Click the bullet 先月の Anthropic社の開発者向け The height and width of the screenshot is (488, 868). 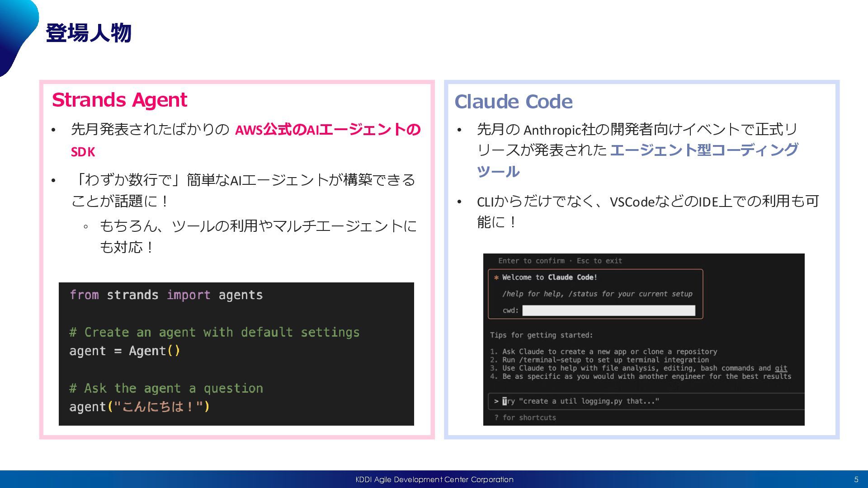pos(637,129)
